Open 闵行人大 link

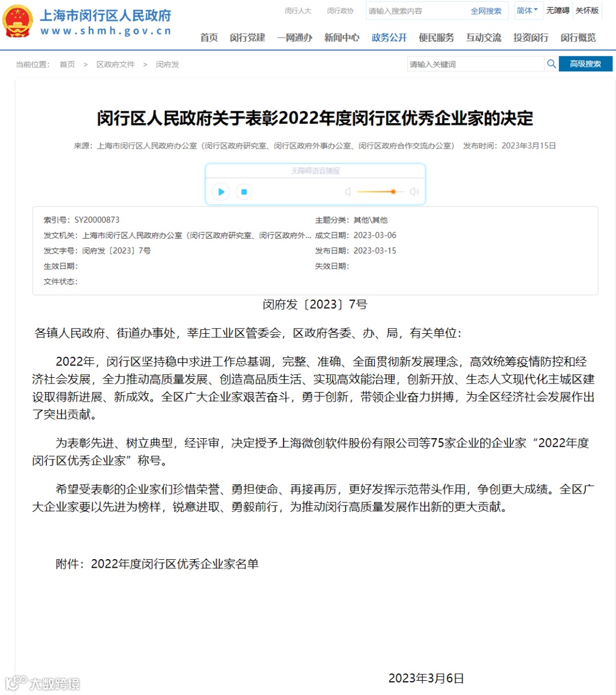point(298,11)
